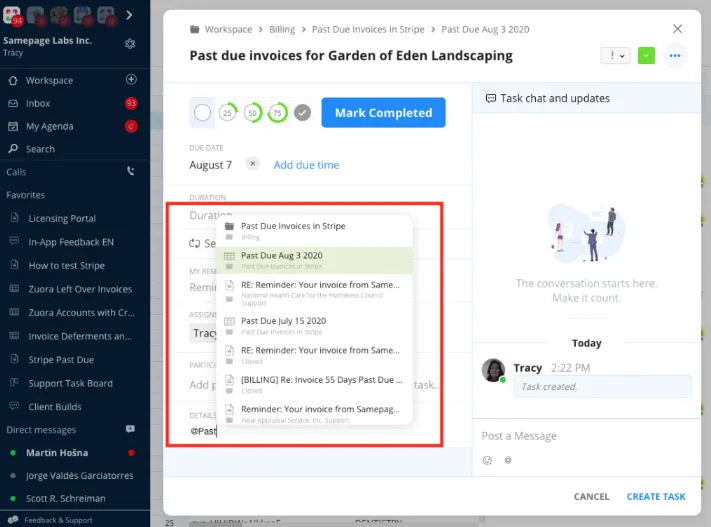Viewport: 711px width, 527px height.
Task: Set task progress to 0 percent
Action: (202, 112)
